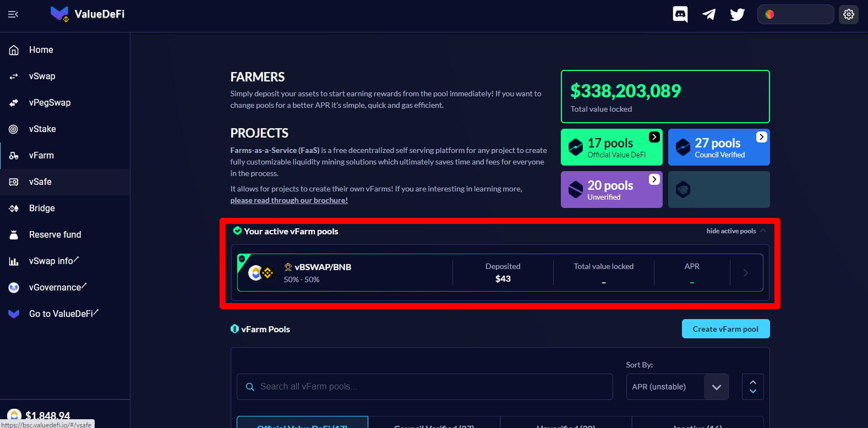Open the Reserve fund page
The height and width of the screenshot is (428, 868).
[x=65, y=235]
